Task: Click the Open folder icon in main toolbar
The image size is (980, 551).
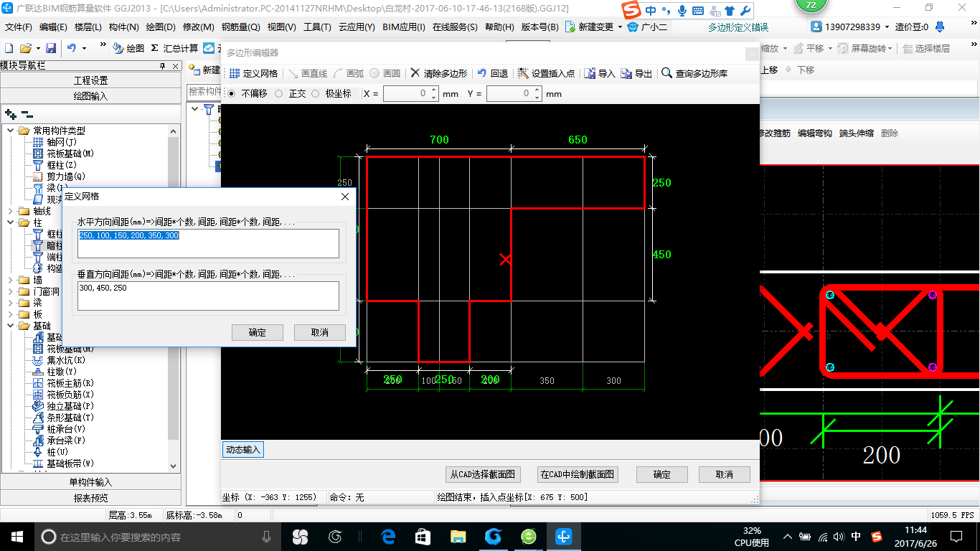Action: click(25, 48)
